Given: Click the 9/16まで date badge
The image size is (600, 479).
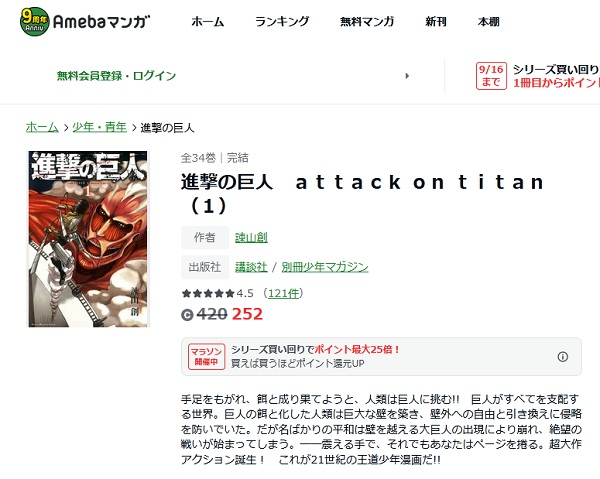Looking at the screenshot, I should coord(491,76).
